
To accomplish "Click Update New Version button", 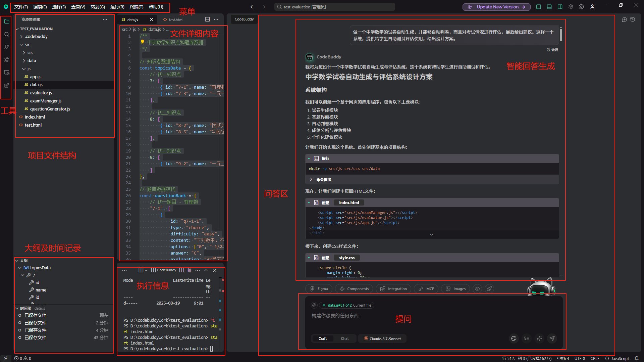I will [496, 7].
